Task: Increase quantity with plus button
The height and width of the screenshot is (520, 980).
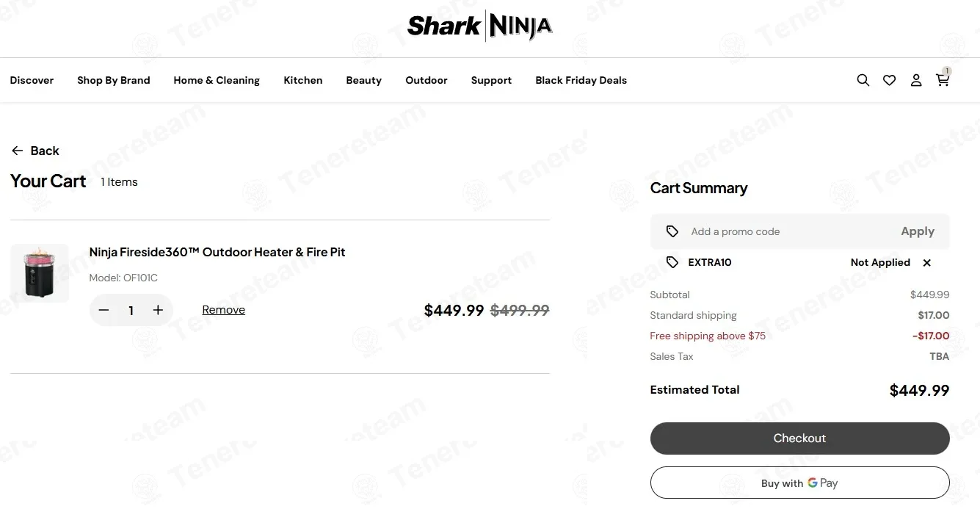Action: [x=158, y=310]
